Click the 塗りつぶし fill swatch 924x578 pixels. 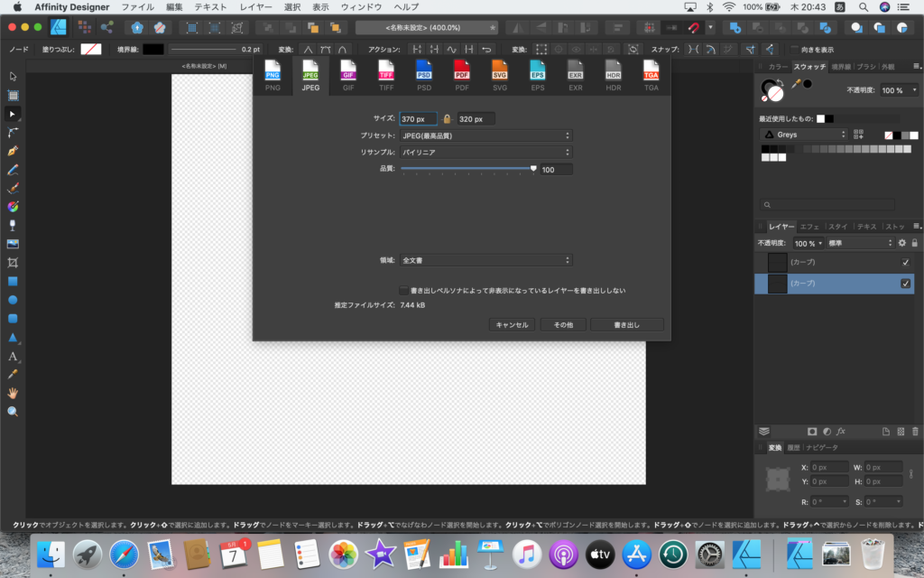pyautogui.click(x=91, y=50)
